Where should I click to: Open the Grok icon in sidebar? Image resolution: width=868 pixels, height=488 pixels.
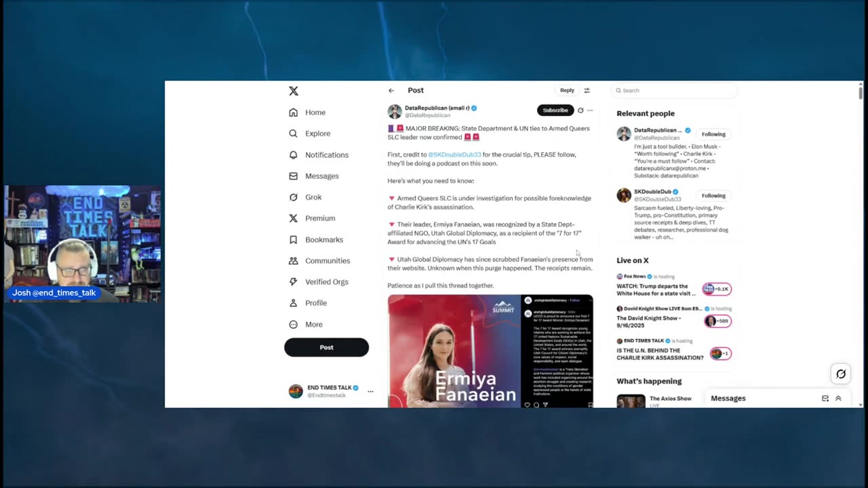(293, 197)
